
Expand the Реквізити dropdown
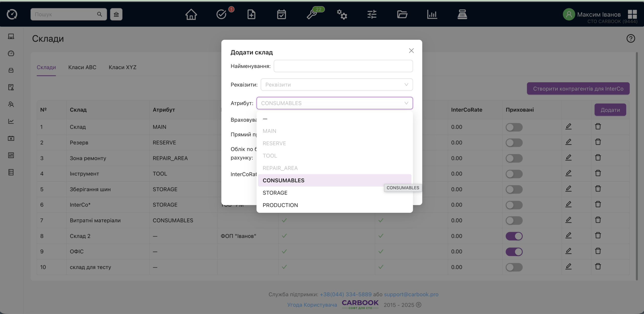click(x=337, y=85)
